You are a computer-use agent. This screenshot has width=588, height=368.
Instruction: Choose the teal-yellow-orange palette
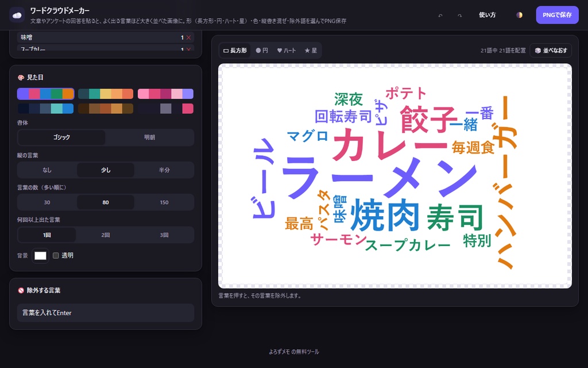[106, 94]
